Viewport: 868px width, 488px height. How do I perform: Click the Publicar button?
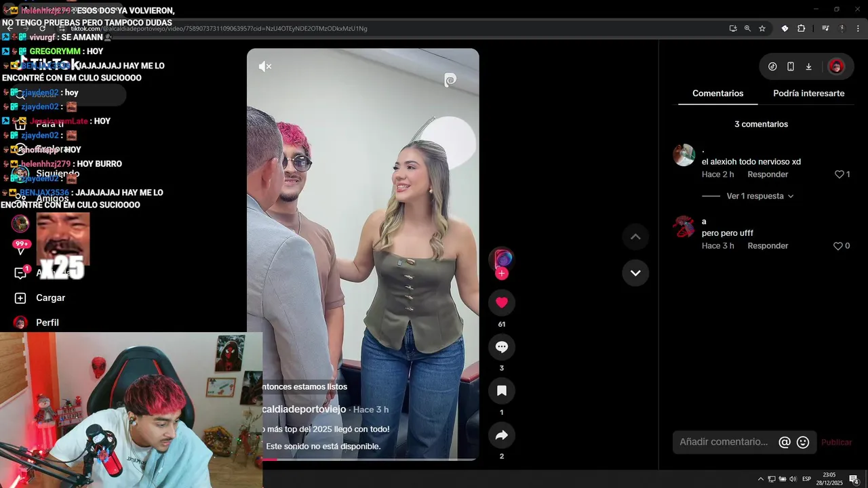836,443
